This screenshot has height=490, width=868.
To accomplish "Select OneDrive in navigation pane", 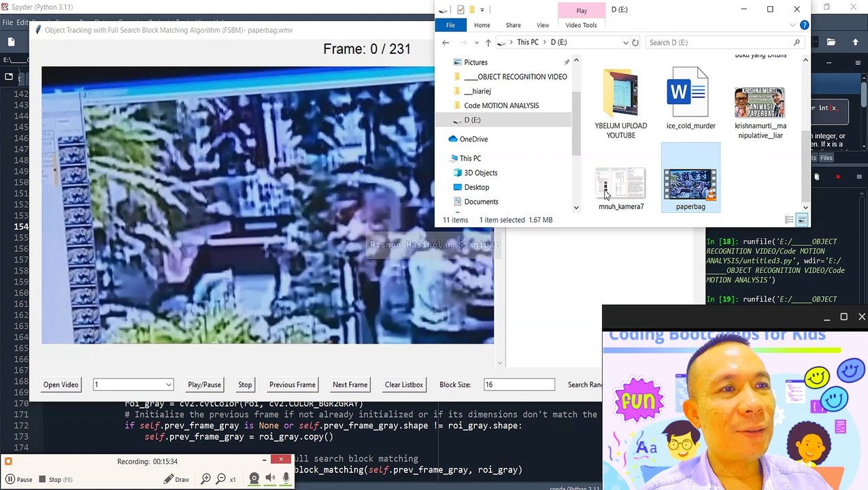I will pyautogui.click(x=473, y=139).
